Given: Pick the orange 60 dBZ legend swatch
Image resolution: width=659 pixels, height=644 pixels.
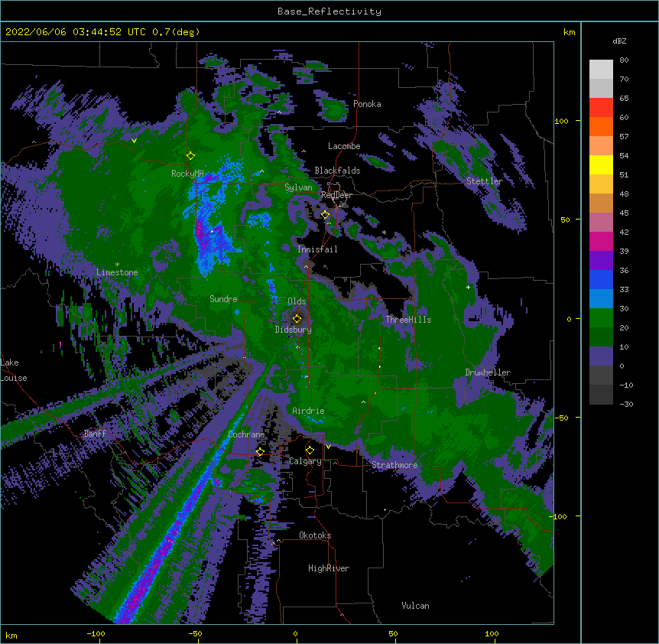Looking at the screenshot, I should coord(601,126).
